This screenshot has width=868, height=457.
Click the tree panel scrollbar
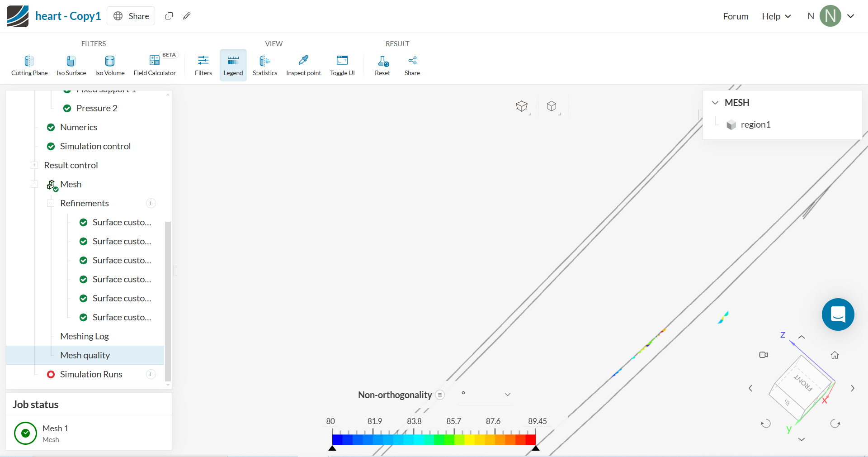point(168,301)
